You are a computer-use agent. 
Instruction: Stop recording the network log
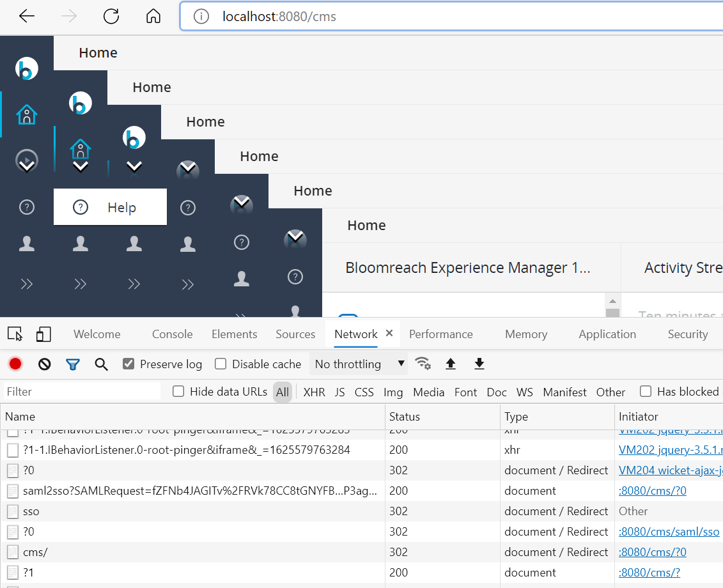click(15, 364)
